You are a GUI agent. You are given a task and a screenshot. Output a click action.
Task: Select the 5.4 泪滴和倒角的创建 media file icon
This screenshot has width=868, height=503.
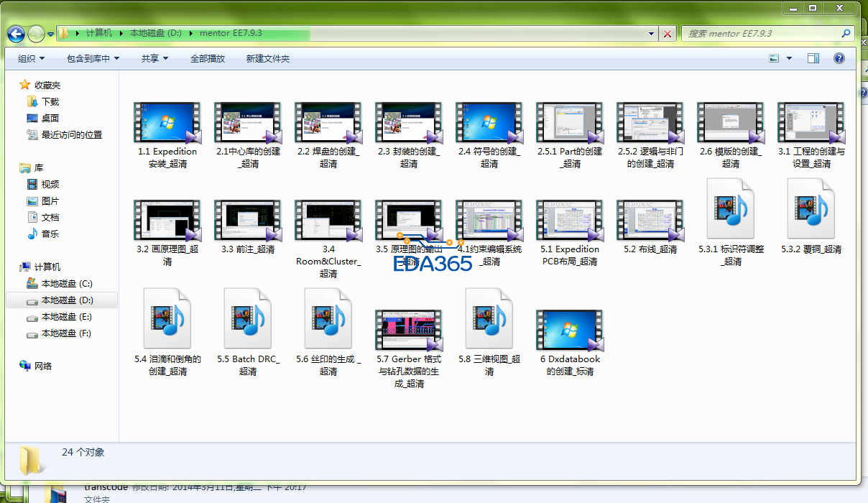pos(167,318)
